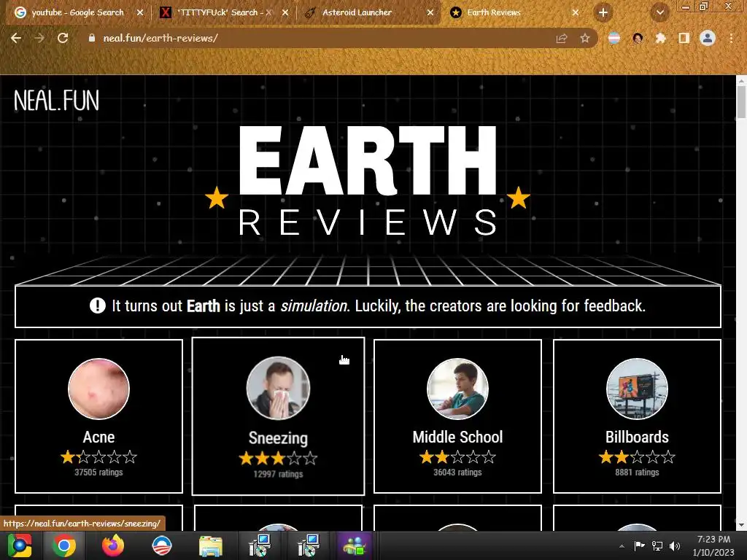Open the network status tray icon
747x560 pixels.
657,545
